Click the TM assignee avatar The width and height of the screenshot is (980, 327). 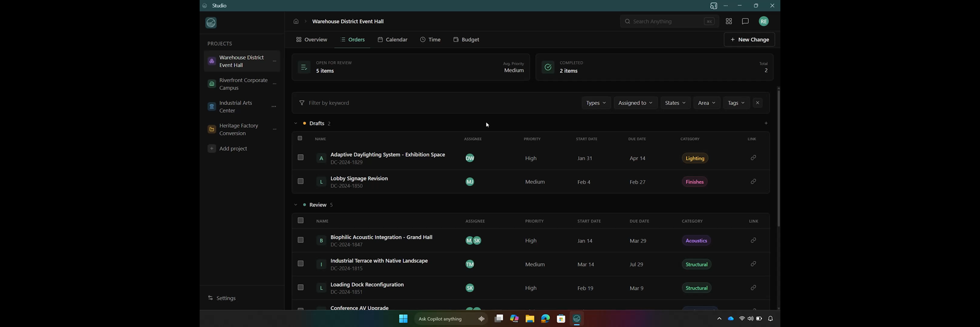(x=470, y=264)
